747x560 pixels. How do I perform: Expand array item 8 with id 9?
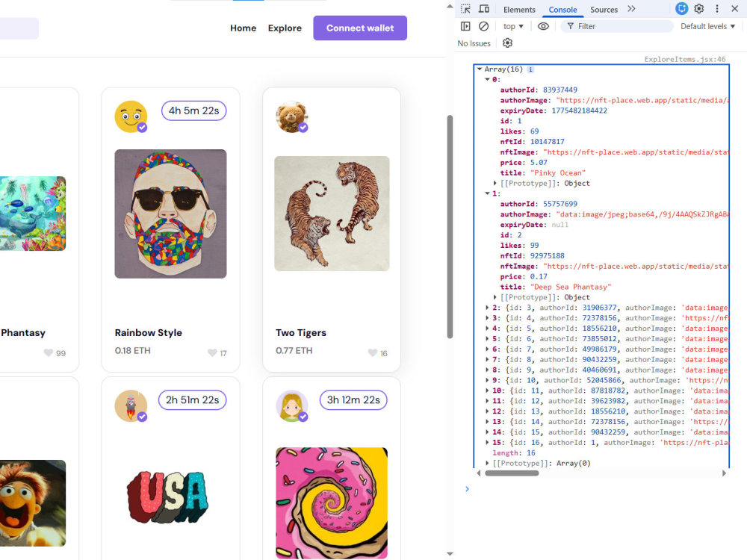[487, 370]
